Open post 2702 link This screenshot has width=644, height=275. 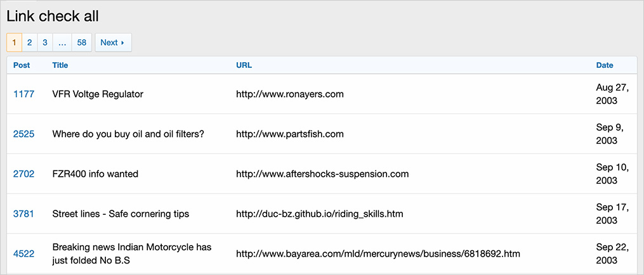(23, 174)
